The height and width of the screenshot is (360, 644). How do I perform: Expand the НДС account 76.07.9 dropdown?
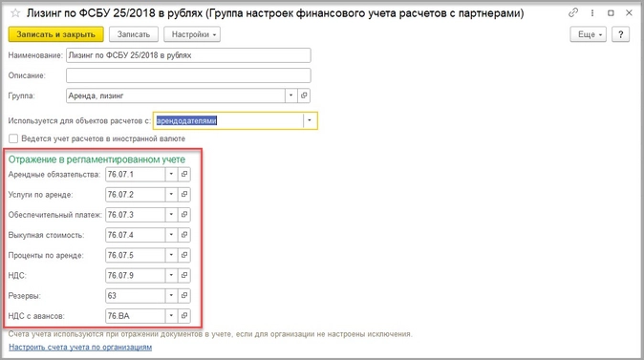point(171,275)
